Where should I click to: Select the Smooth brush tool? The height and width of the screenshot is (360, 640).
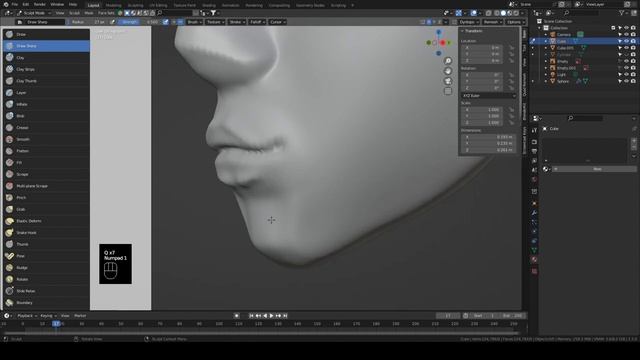click(47, 139)
